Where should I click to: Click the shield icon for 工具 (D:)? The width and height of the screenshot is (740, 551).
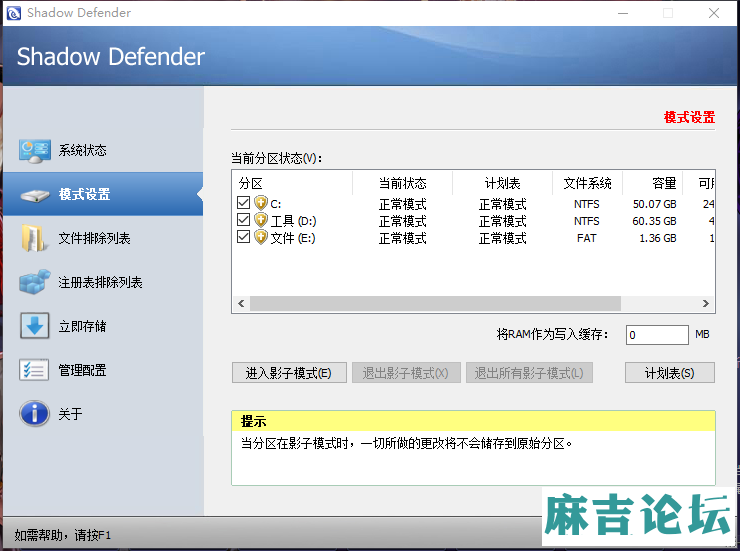tap(261, 220)
